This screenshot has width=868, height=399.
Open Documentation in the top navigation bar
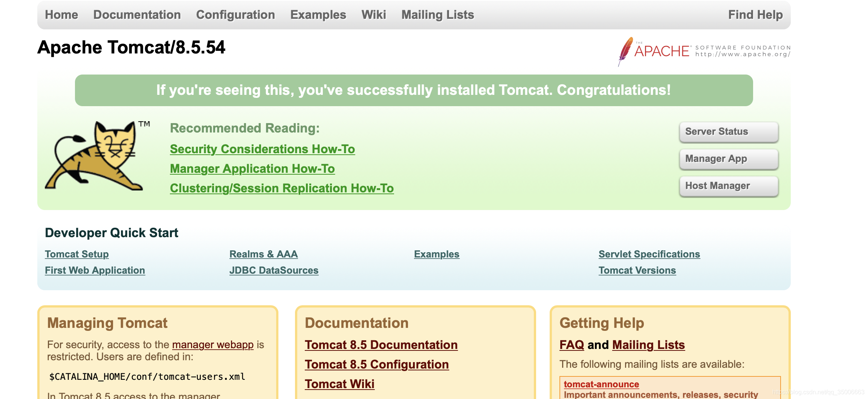coord(137,15)
